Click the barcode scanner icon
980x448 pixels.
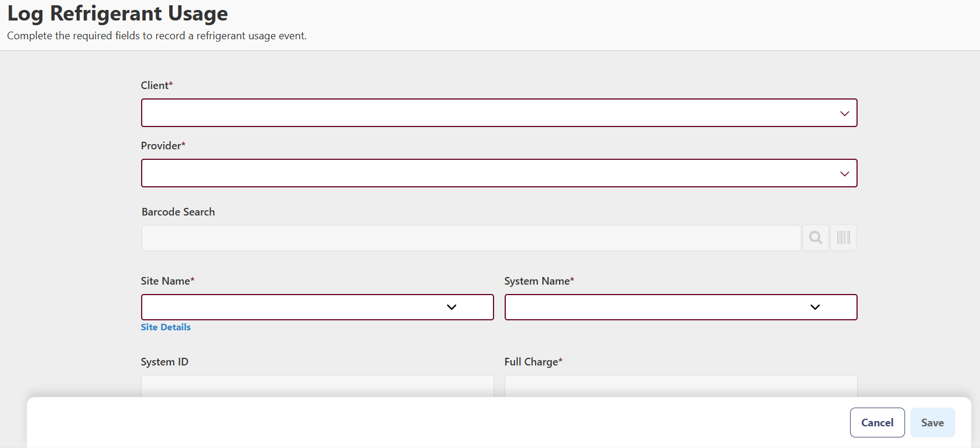[x=843, y=238]
